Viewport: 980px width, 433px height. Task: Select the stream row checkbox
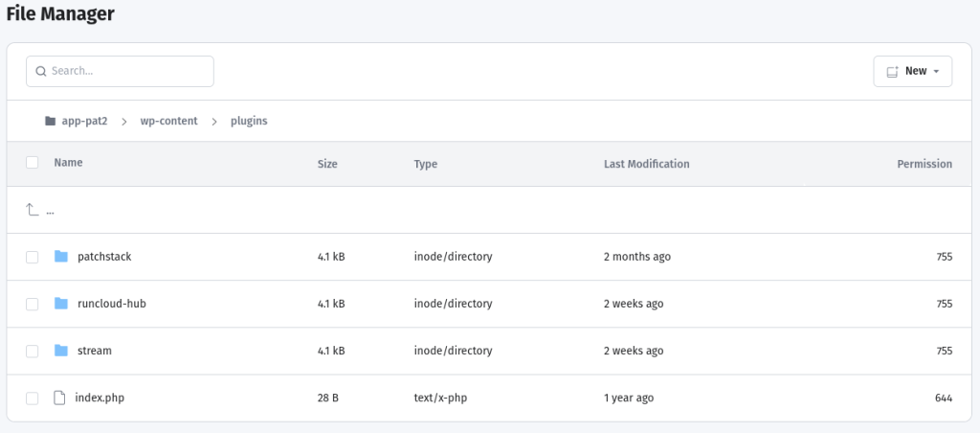click(x=33, y=351)
